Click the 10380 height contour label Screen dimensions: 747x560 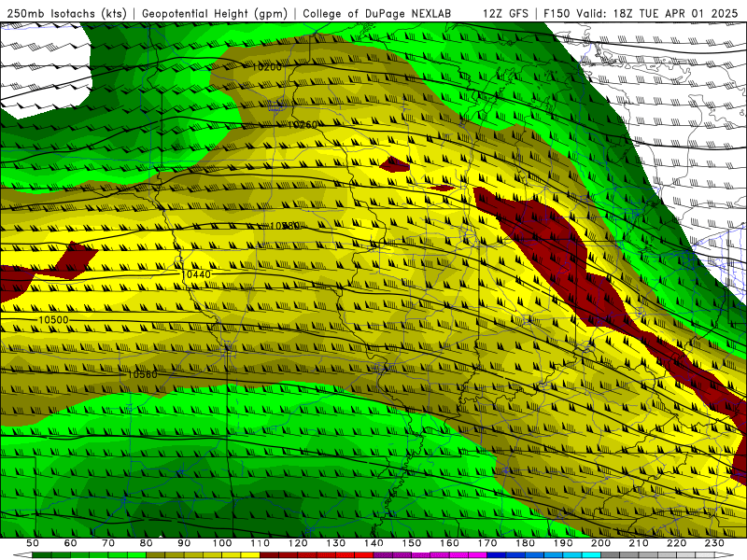pyautogui.click(x=285, y=226)
